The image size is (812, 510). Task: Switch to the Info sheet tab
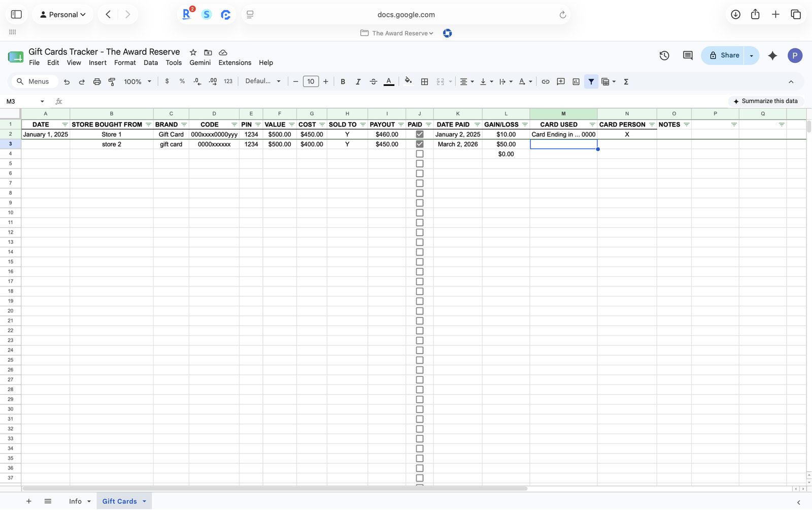(x=75, y=501)
